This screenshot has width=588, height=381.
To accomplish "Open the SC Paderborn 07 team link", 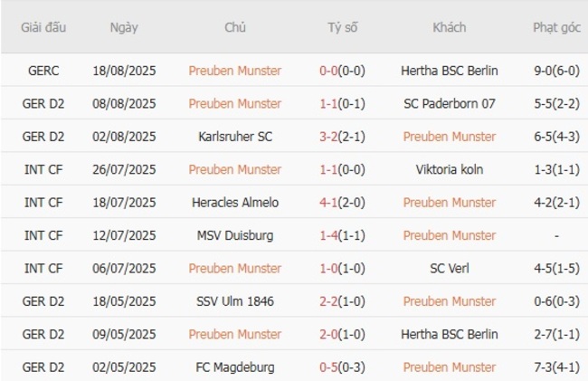I will [x=450, y=103].
